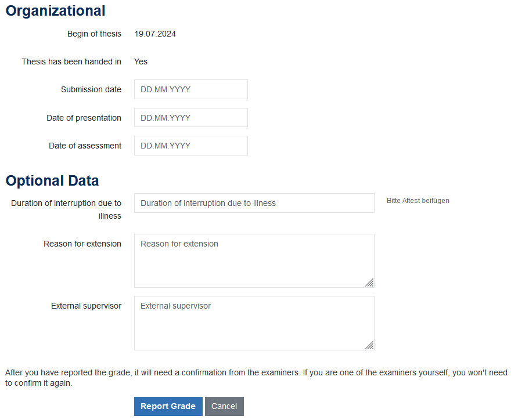Click the Reason for extension label
This screenshot has height=420, width=518.
(x=82, y=244)
